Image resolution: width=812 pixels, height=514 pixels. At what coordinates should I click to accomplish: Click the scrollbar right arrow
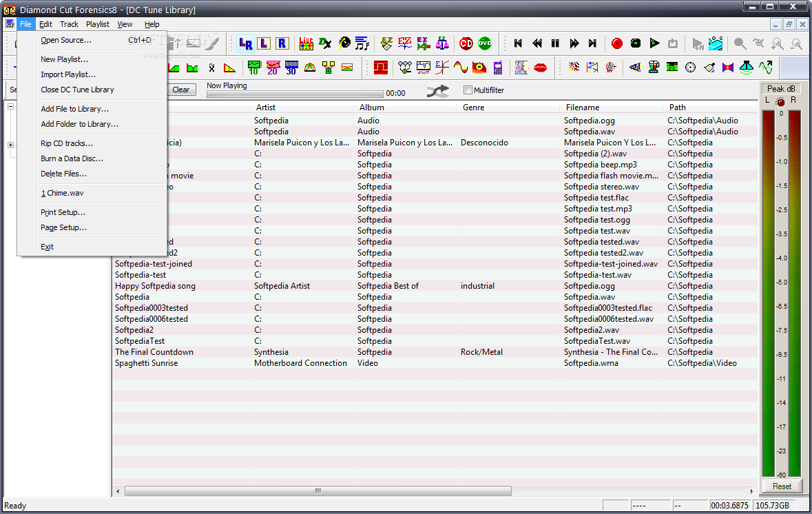coord(751,491)
